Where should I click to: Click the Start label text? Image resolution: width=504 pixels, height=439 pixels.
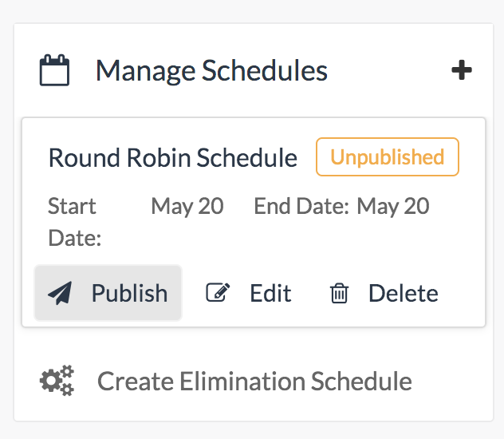72,206
